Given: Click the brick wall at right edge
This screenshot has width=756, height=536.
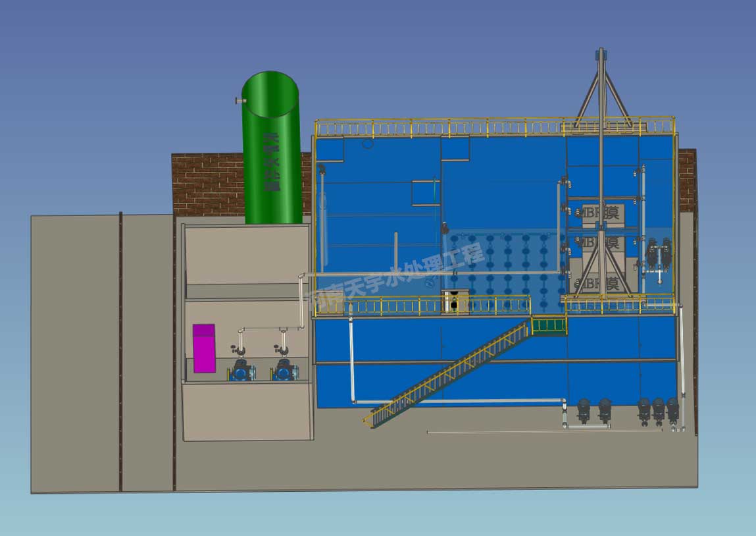Looking at the screenshot, I should 686,178.
